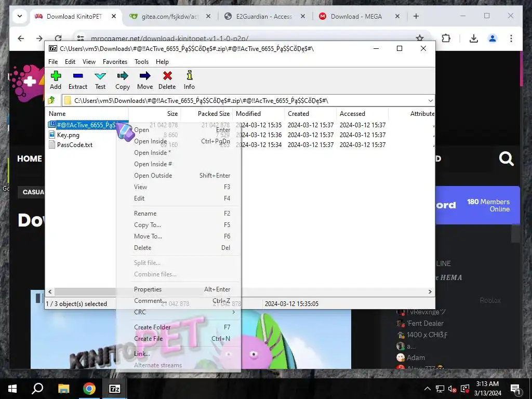This screenshot has width=532, height=399.
Task: Click the 7-Zip taskbar icon
Action: click(x=115, y=389)
